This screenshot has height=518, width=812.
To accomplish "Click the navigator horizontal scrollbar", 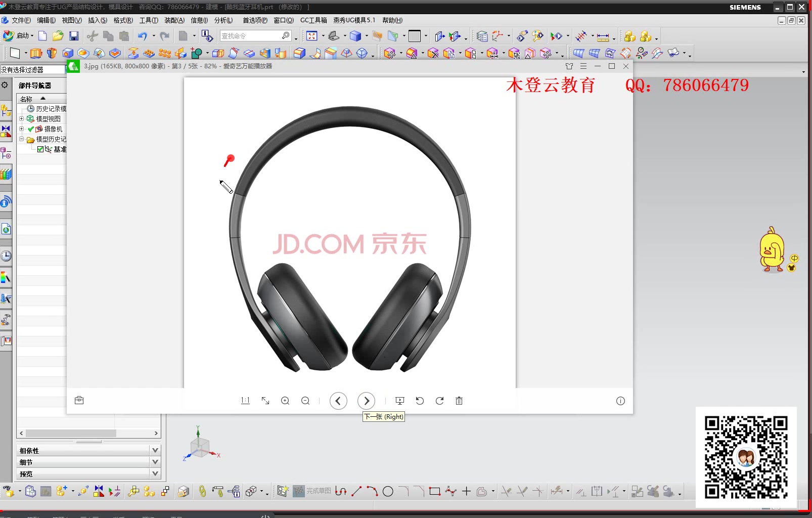I will (x=89, y=434).
